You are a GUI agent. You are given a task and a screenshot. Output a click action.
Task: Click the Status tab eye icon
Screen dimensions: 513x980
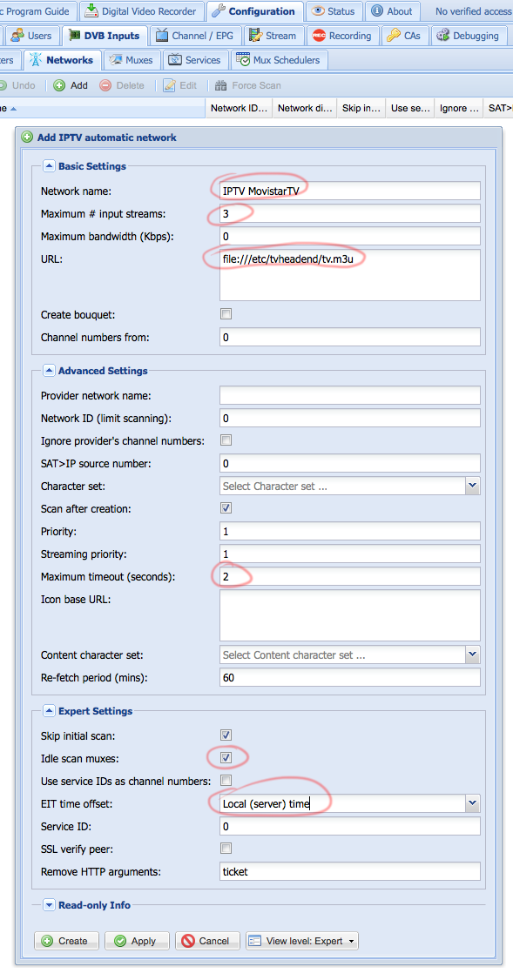318,10
